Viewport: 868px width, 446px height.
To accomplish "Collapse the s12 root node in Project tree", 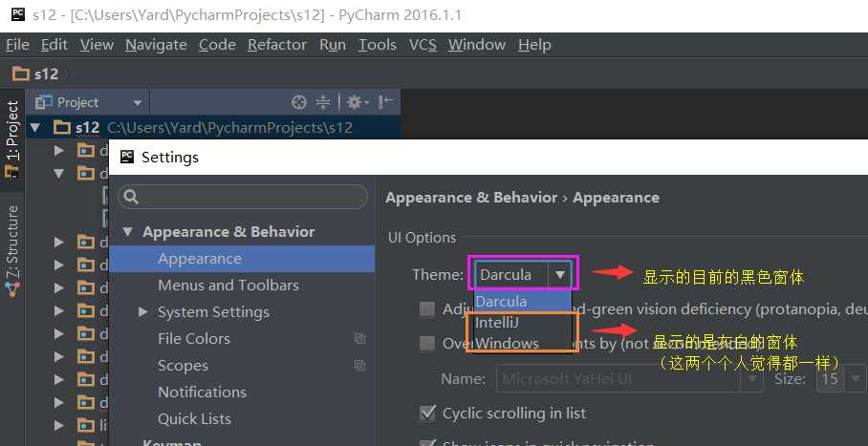I will tap(35, 128).
